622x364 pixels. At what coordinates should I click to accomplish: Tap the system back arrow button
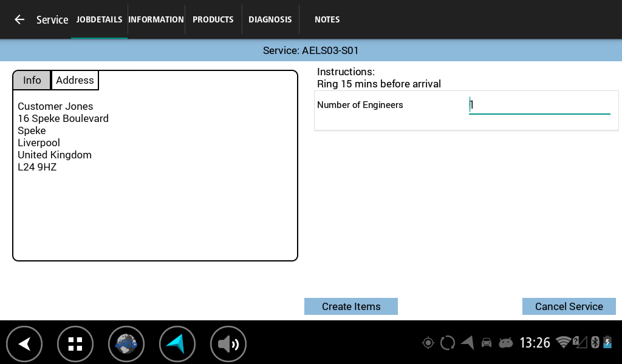click(24, 344)
